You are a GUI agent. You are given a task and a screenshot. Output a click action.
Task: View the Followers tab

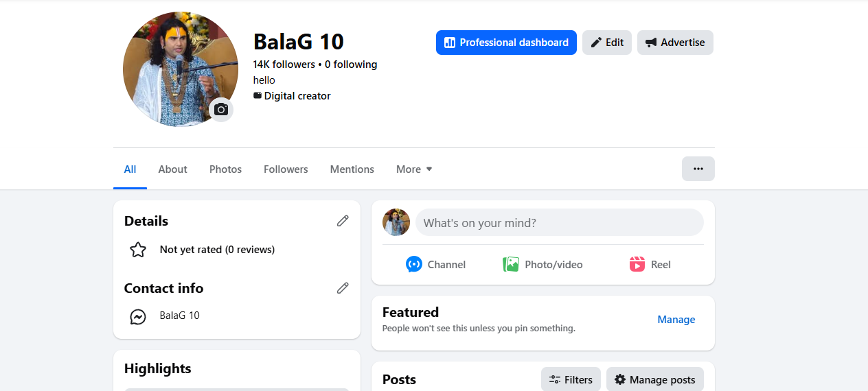pos(286,169)
